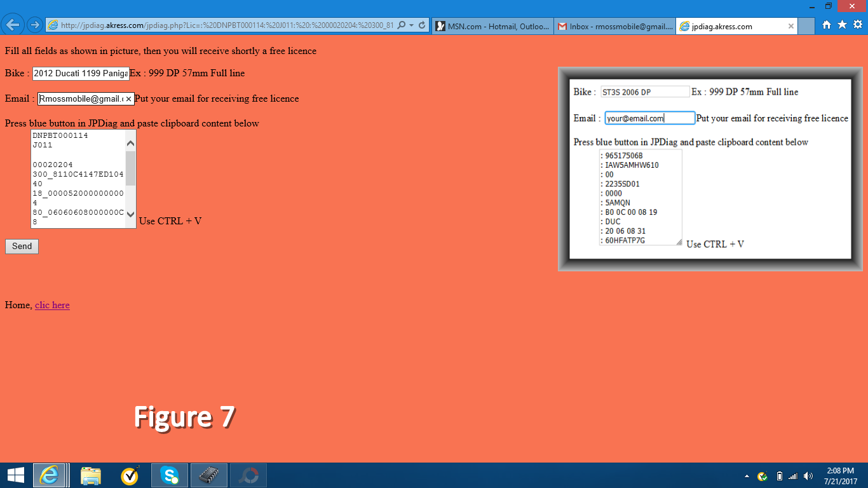Open the Home icon in browser toolbar
Viewport: 868px width, 488px height.
[827, 25]
